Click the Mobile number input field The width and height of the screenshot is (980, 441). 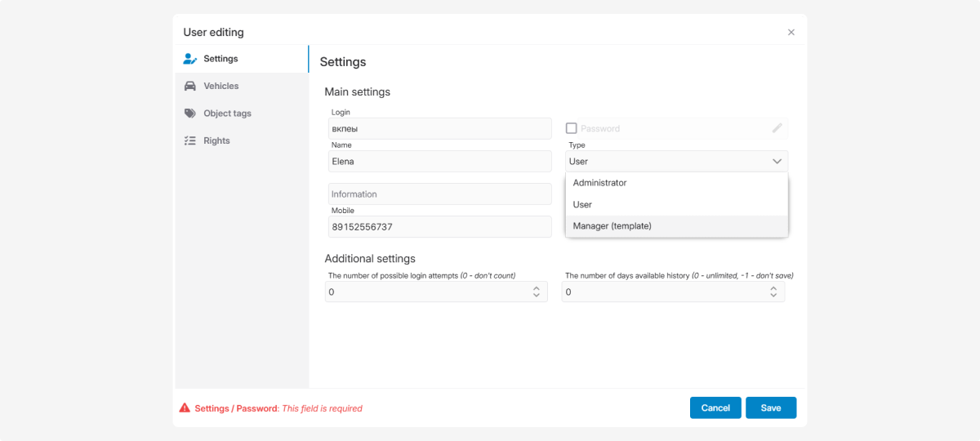(439, 227)
